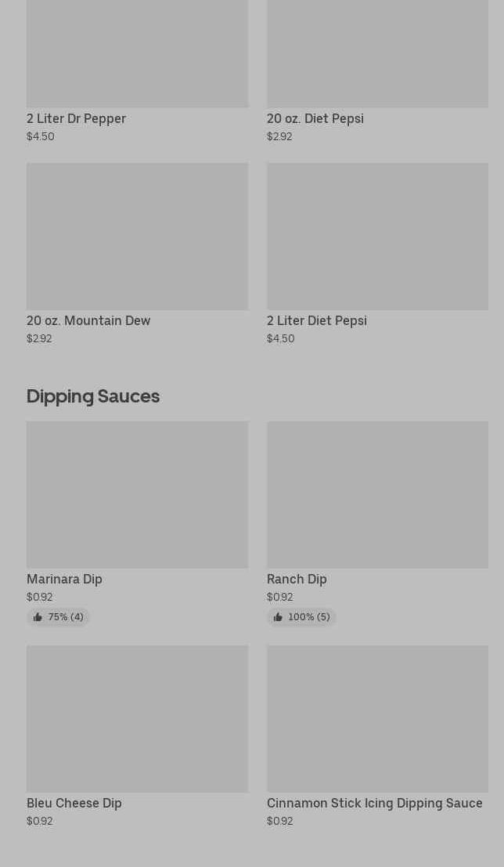Open the 20 oz. Mountain Dew image
This screenshot has height=867, width=504.
pyautogui.click(x=137, y=236)
